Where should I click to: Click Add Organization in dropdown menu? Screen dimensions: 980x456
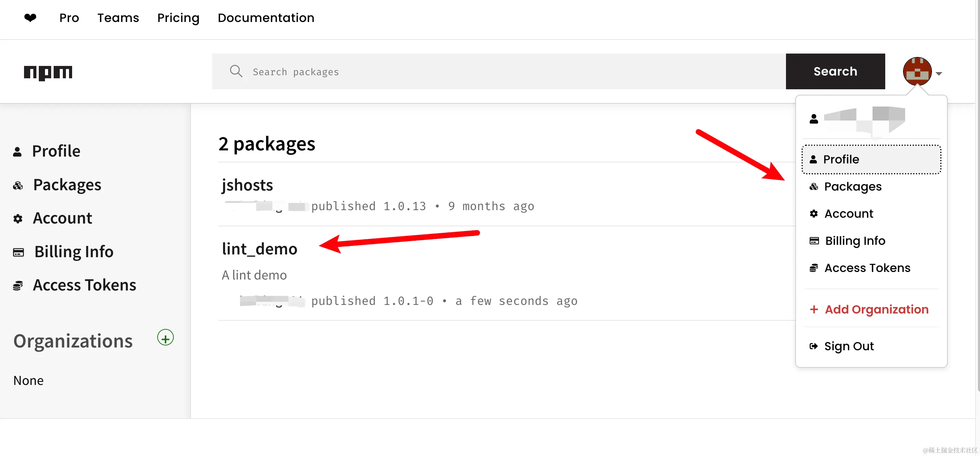coord(876,310)
